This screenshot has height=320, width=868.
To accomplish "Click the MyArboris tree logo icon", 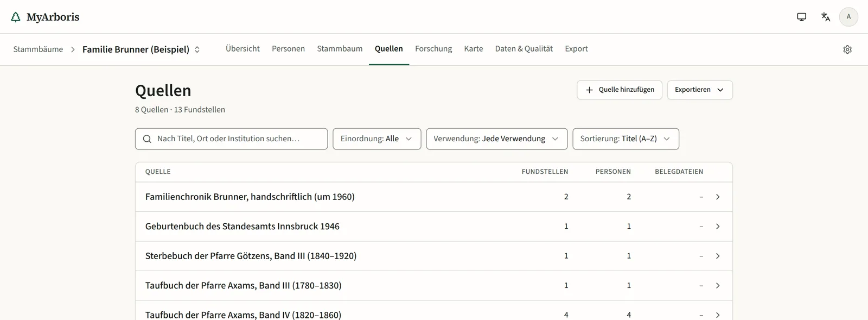I will pos(16,17).
